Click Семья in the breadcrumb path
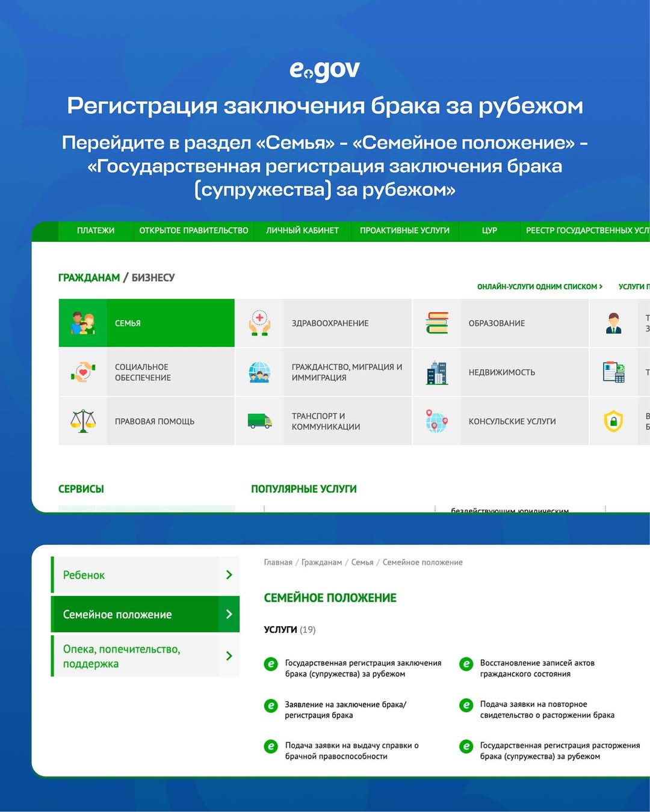The height and width of the screenshot is (812, 650). tap(362, 562)
